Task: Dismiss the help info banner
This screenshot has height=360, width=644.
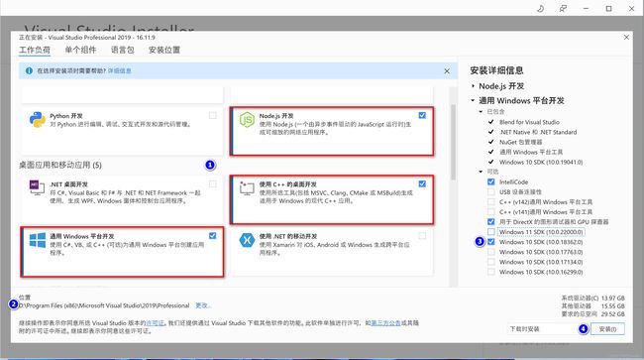Action: coord(447,71)
